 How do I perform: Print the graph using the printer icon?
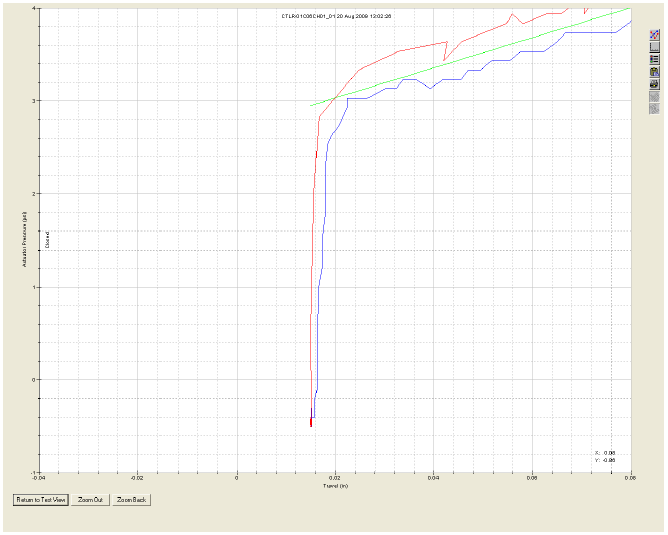click(x=654, y=85)
